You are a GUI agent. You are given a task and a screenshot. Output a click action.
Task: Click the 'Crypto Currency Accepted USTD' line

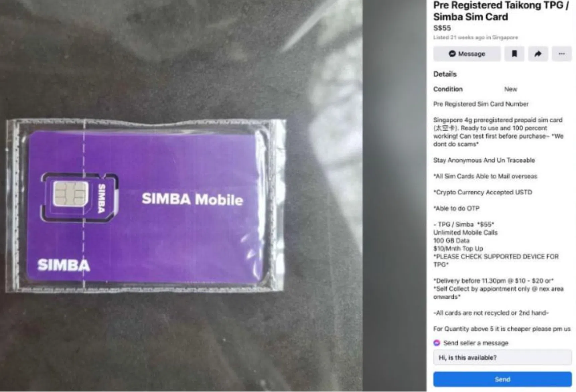483,192
